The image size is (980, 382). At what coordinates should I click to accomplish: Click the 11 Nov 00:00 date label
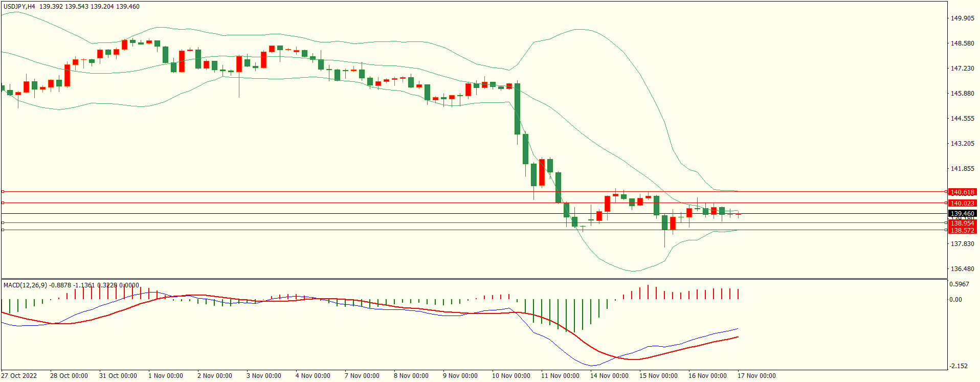[x=560, y=376]
